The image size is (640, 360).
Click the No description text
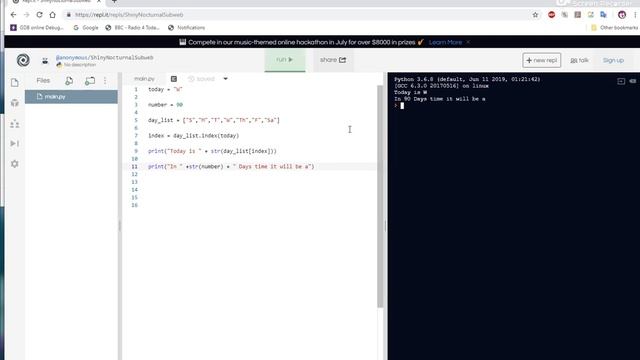[80, 65]
